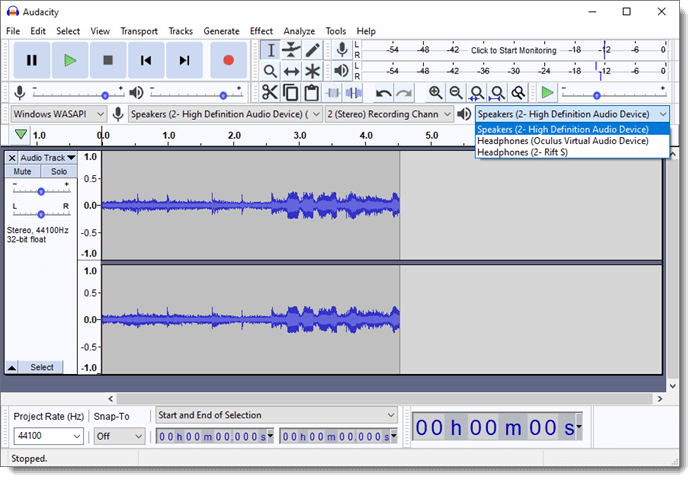Open the Audio Track name dropdown menu

pyautogui.click(x=48, y=158)
